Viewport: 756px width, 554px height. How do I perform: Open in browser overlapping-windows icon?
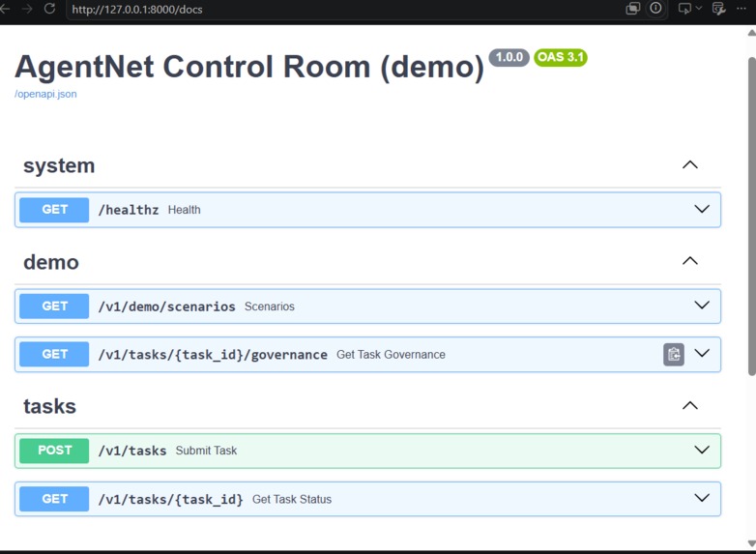632,9
